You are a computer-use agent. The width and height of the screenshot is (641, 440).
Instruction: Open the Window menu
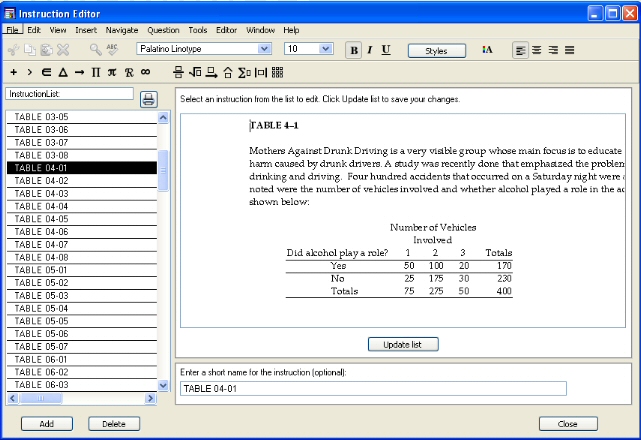point(260,30)
